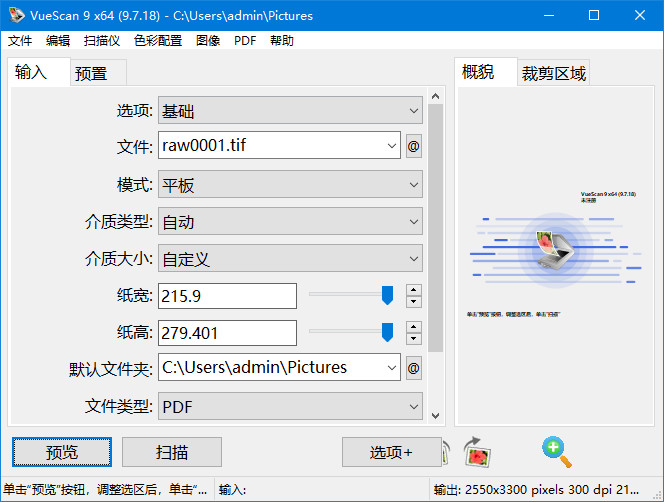This screenshot has width=664, height=502.
Task: Click the 纸宽 slider handle
Action: tap(387, 295)
